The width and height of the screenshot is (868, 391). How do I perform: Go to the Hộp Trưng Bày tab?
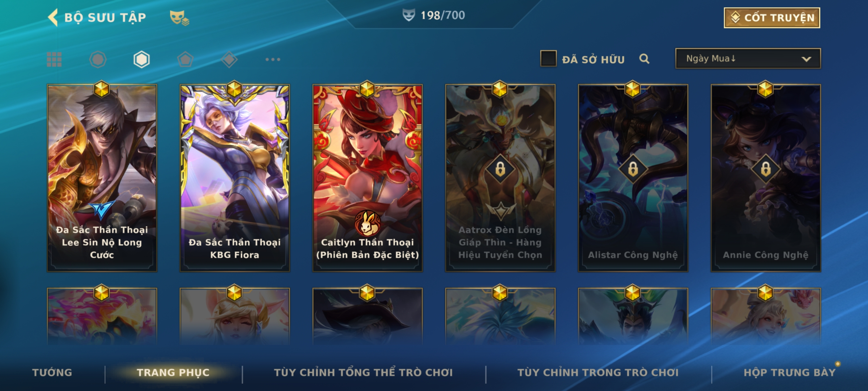tap(790, 373)
